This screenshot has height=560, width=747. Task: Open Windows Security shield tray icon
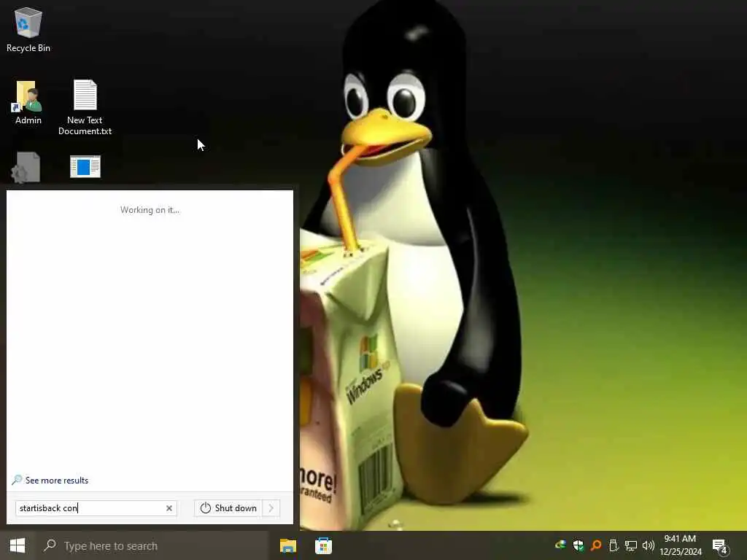578,545
